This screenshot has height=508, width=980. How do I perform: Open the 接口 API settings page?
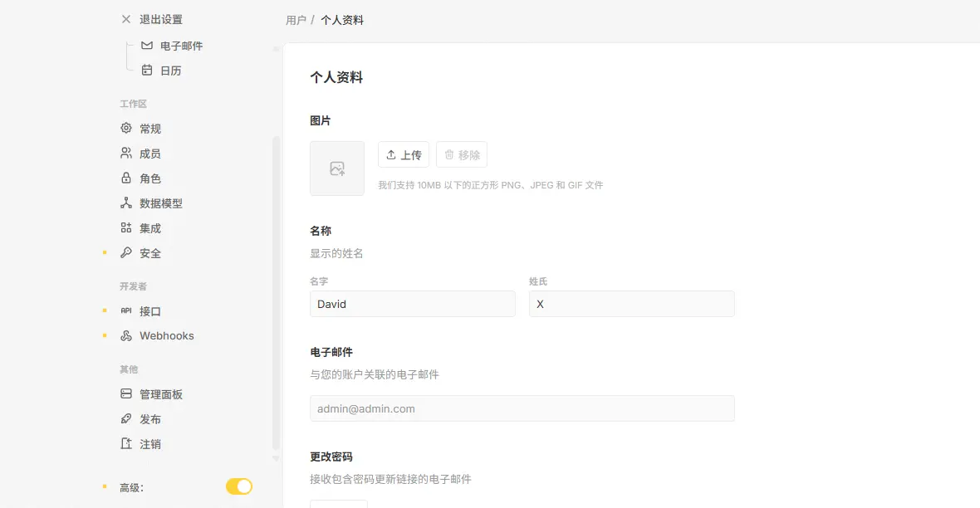click(149, 311)
